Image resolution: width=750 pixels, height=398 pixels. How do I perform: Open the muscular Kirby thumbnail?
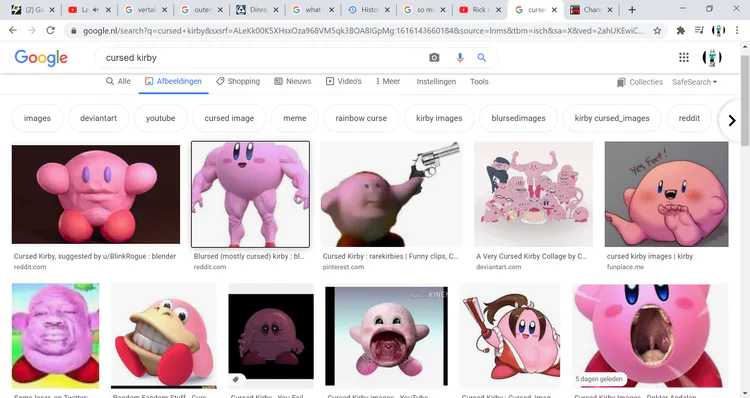click(x=250, y=194)
